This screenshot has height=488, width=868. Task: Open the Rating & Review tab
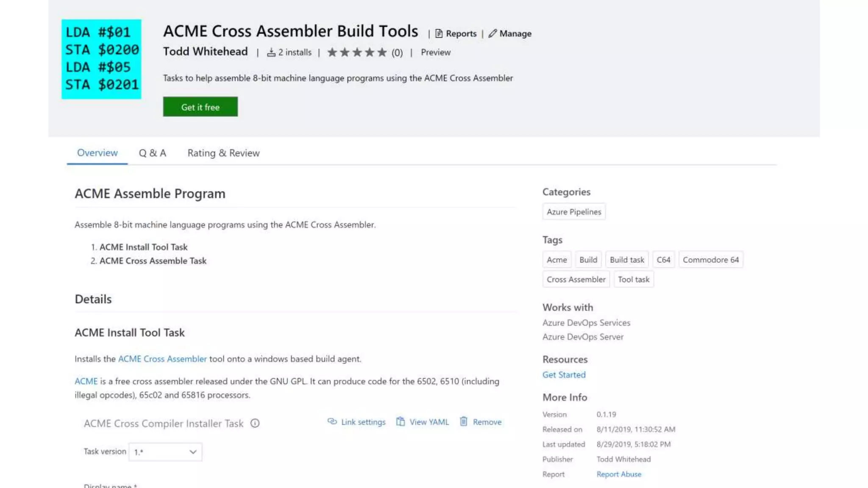coord(223,153)
